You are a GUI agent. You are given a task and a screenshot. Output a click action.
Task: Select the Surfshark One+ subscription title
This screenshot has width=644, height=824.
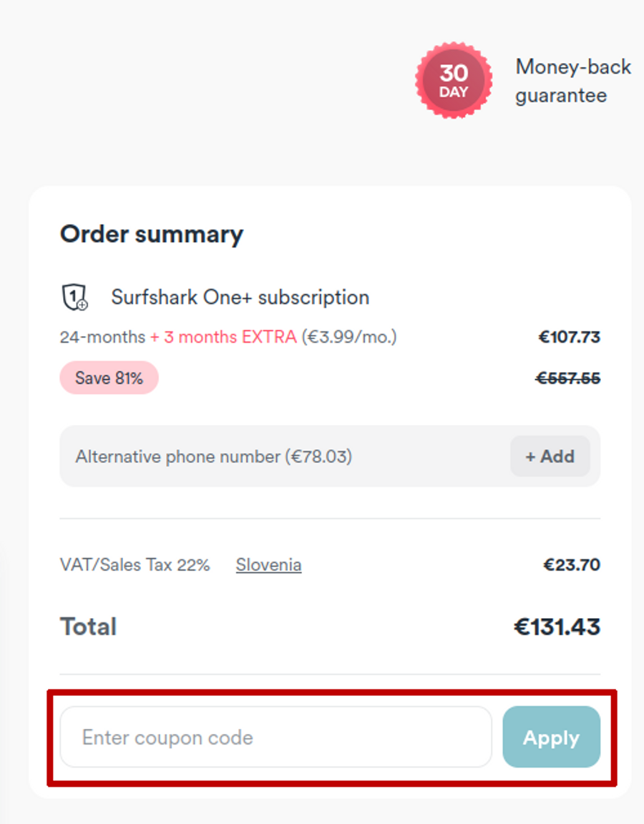pyautogui.click(x=240, y=298)
